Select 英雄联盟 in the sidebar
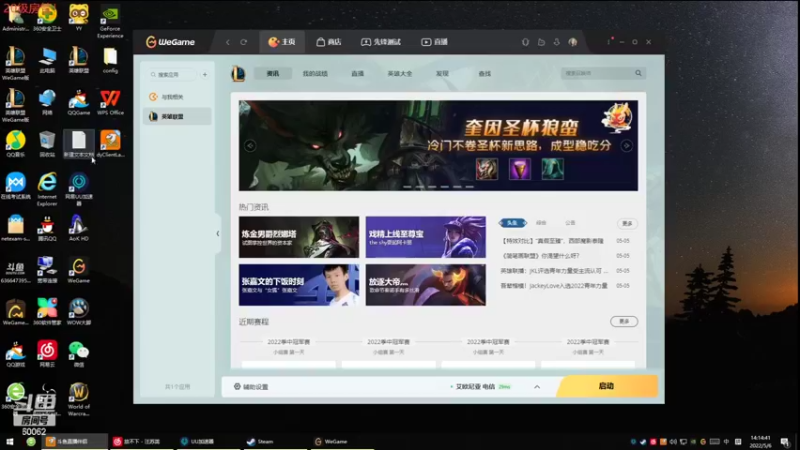Viewport: 800px width, 450px height. click(177, 116)
